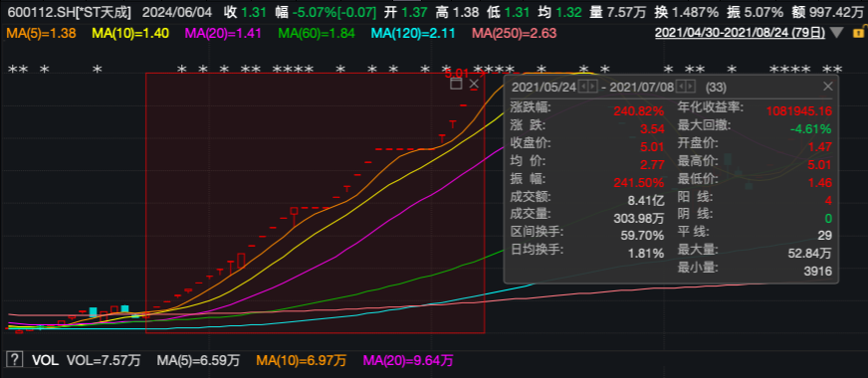868x378 pixels.
Task: Click the quote date 2024/06/04
Action: (x=177, y=12)
